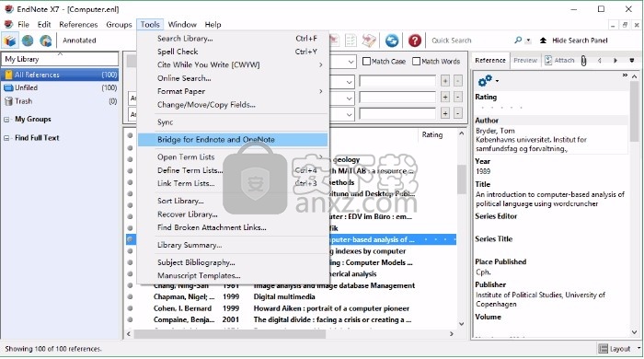Click the toolbar icon left of sync
The height and width of the screenshot is (359, 644).
[x=369, y=41]
